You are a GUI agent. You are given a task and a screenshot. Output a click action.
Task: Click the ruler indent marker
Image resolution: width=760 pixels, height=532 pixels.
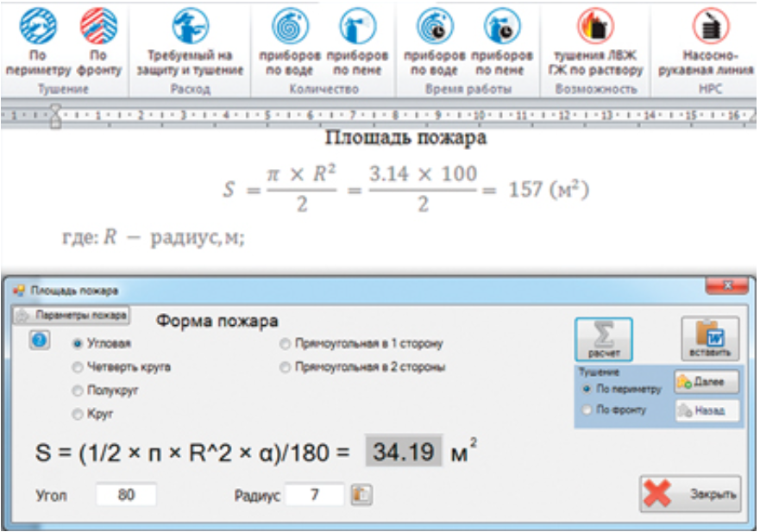[56, 116]
